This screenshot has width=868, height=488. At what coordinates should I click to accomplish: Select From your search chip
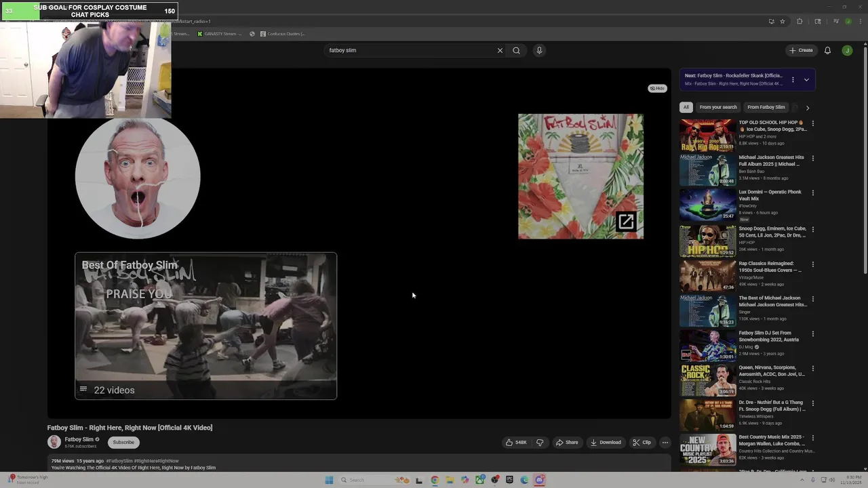click(x=718, y=107)
